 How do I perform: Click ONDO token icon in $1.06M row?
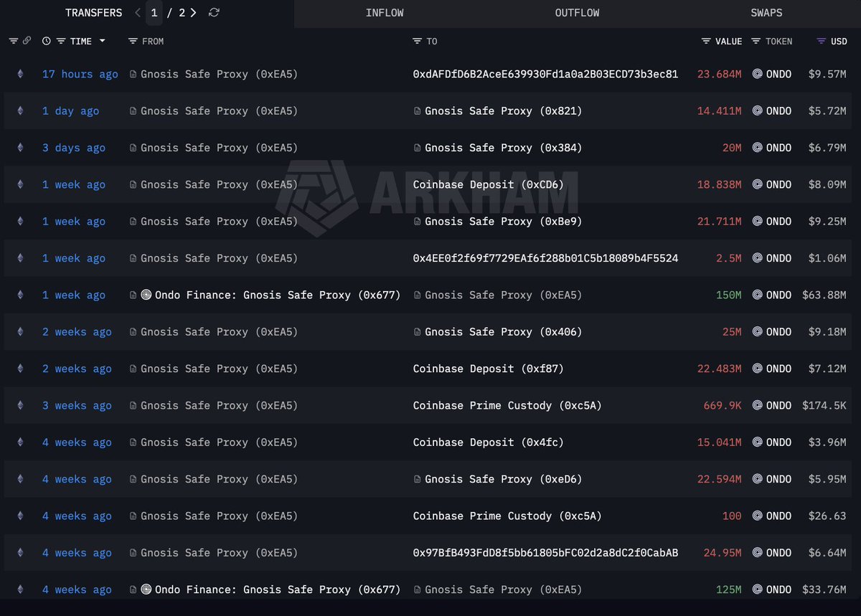tap(757, 258)
